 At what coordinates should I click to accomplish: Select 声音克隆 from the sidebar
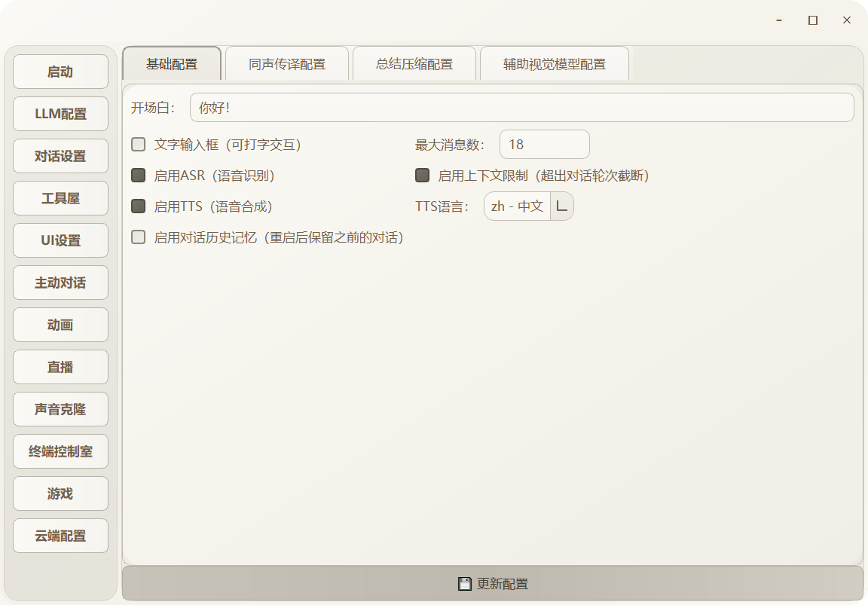(x=61, y=410)
